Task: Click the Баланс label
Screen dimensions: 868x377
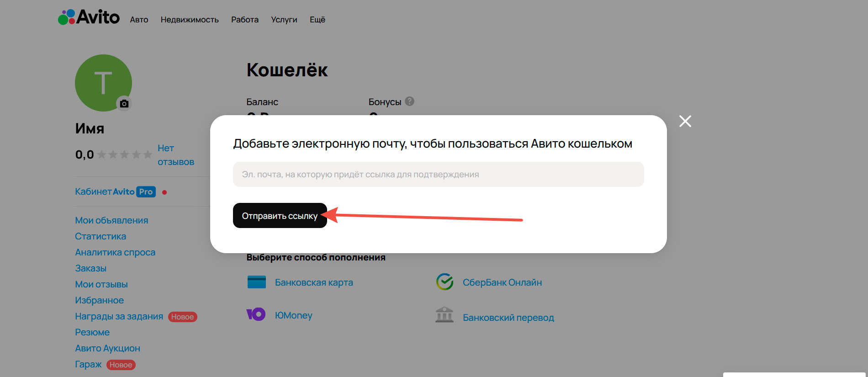Action: click(262, 102)
